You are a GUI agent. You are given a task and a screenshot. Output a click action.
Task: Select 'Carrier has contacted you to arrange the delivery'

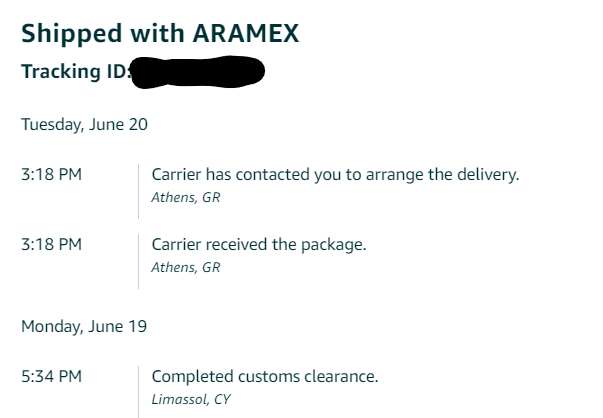335,175
